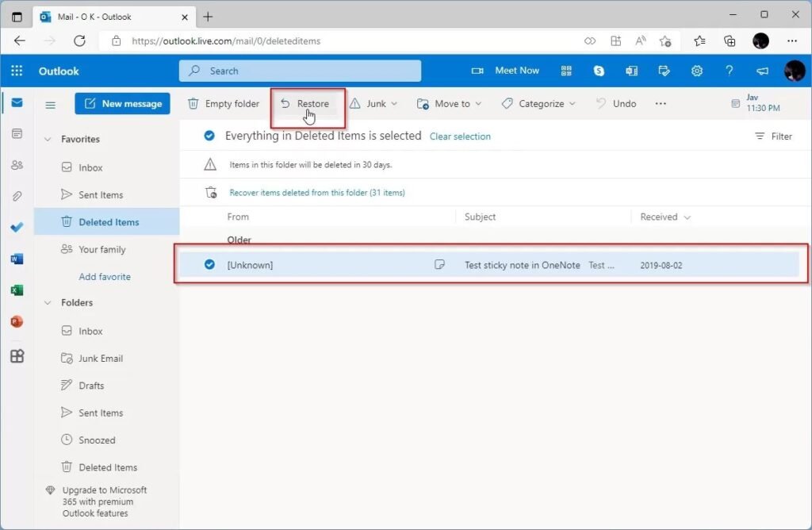Open Skype from the header

point(599,71)
